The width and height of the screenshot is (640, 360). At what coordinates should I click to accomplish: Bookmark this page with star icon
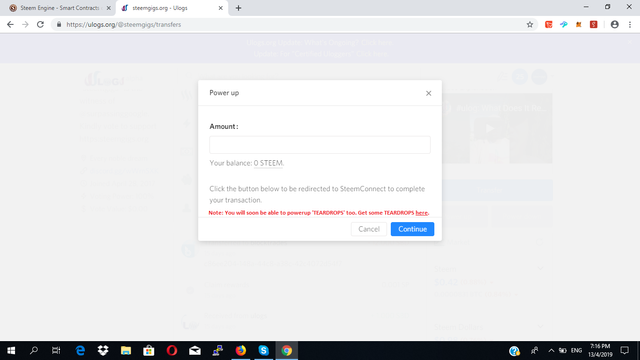(x=530, y=24)
